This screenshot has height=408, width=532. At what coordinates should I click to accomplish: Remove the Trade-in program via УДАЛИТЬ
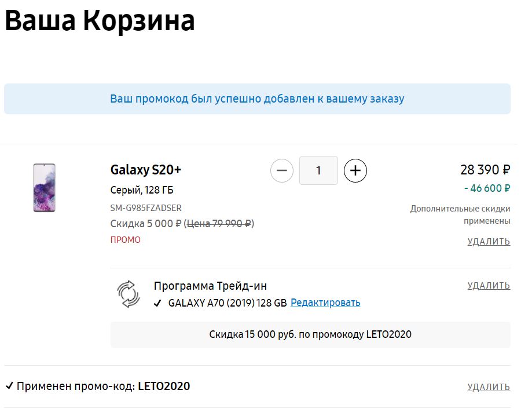[489, 286]
